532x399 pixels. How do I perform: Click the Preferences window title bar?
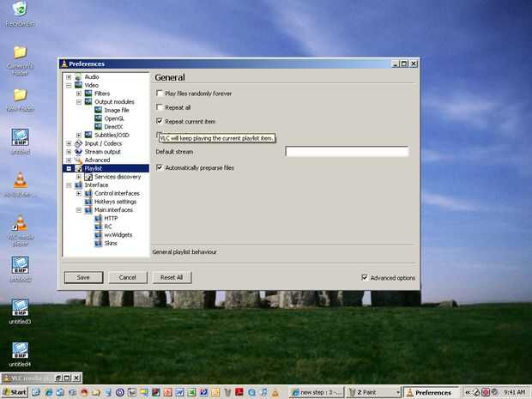[224, 63]
